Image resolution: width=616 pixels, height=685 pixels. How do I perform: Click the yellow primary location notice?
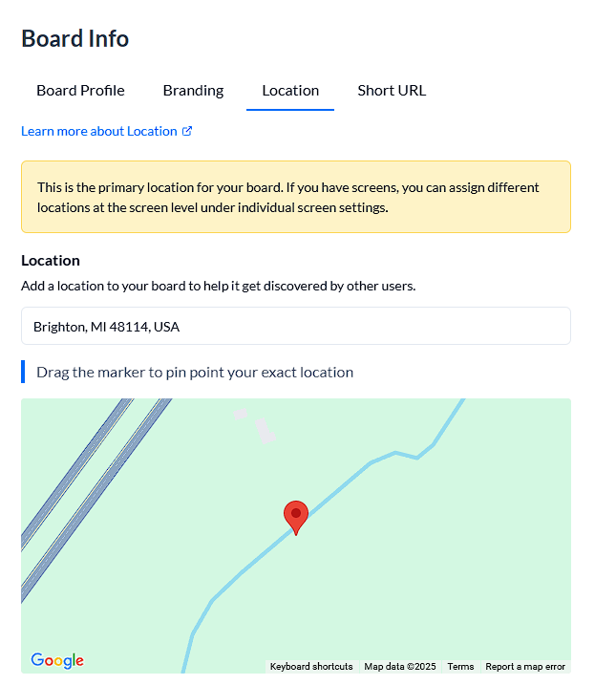pos(296,197)
